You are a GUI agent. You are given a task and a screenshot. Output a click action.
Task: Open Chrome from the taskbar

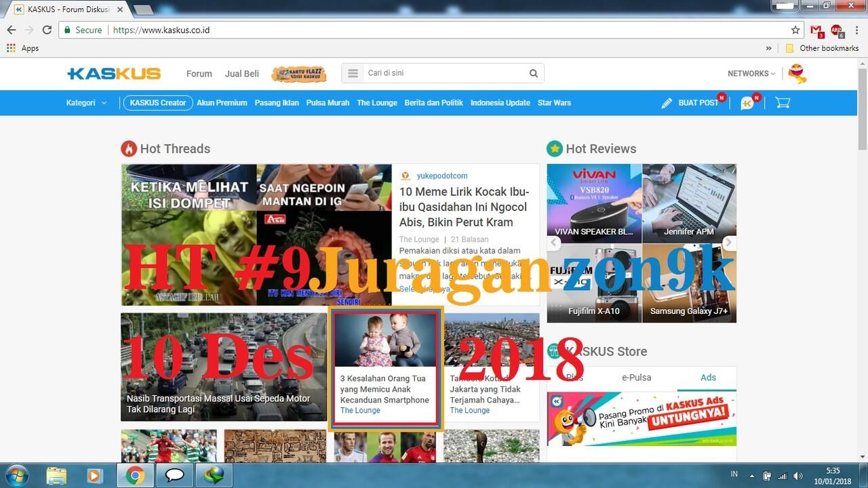(x=135, y=476)
